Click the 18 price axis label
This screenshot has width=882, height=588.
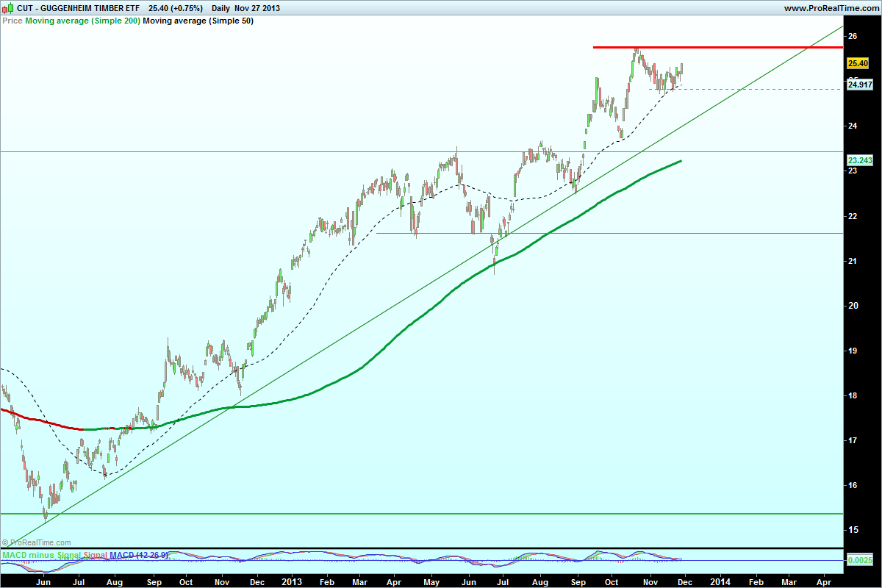click(x=851, y=395)
